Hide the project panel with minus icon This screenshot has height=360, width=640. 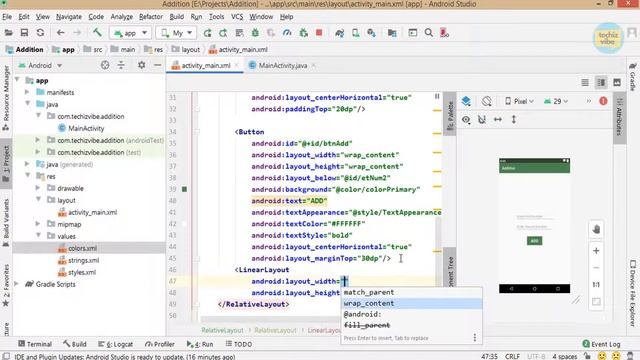point(158,65)
